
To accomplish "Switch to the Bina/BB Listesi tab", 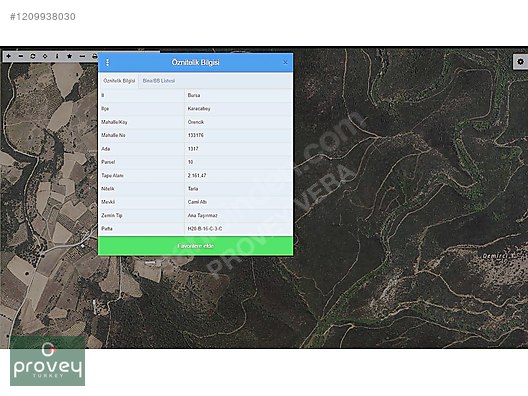I will (x=159, y=81).
